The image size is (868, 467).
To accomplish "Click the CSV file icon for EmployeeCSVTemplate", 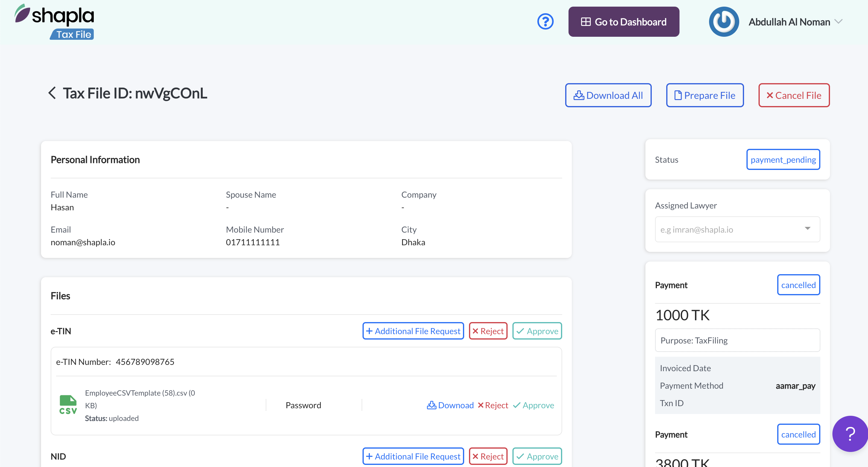I will click(68, 405).
